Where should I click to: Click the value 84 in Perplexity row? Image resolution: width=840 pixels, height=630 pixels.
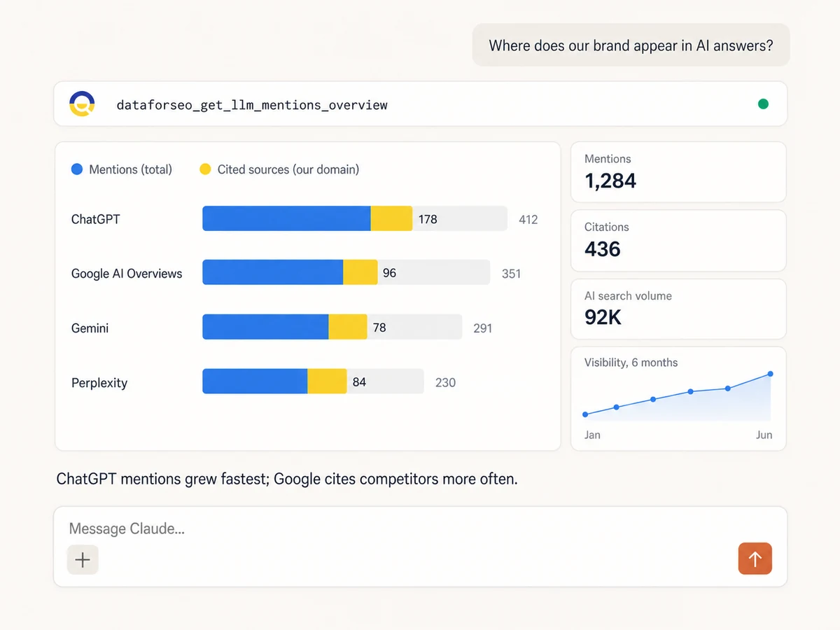[x=359, y=382]
